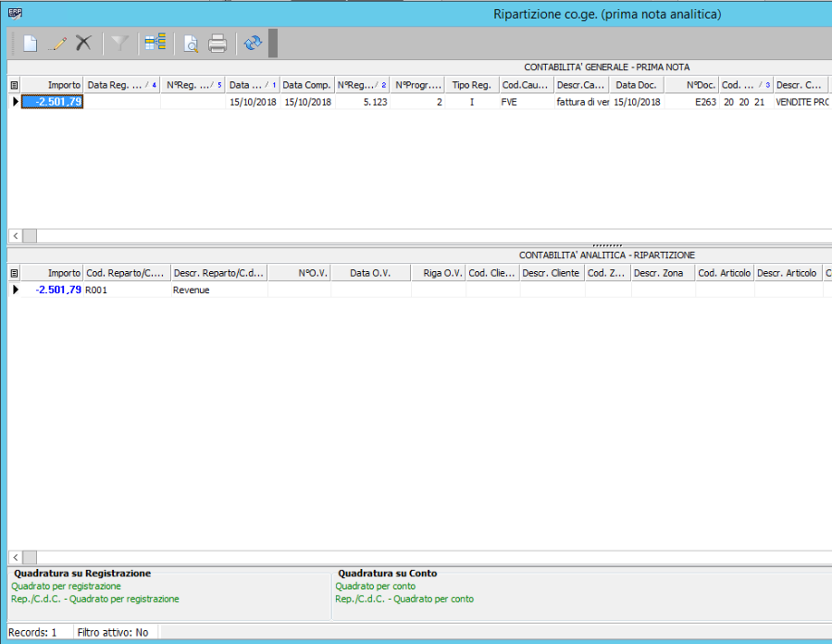This screenshot has height=644, width=832.
Task: Refresh data with the blue arrows icon
Action: [253, 43]
